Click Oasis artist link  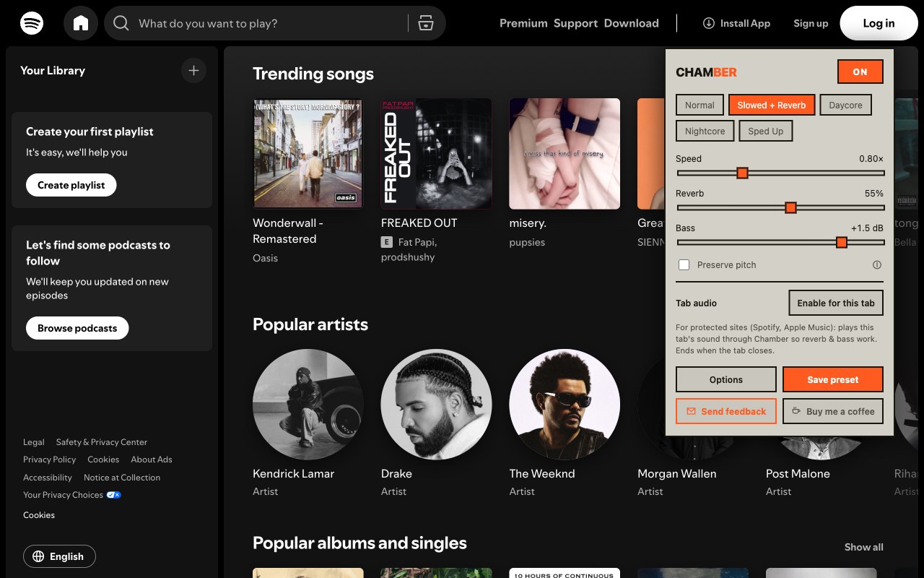coord(265,258)
